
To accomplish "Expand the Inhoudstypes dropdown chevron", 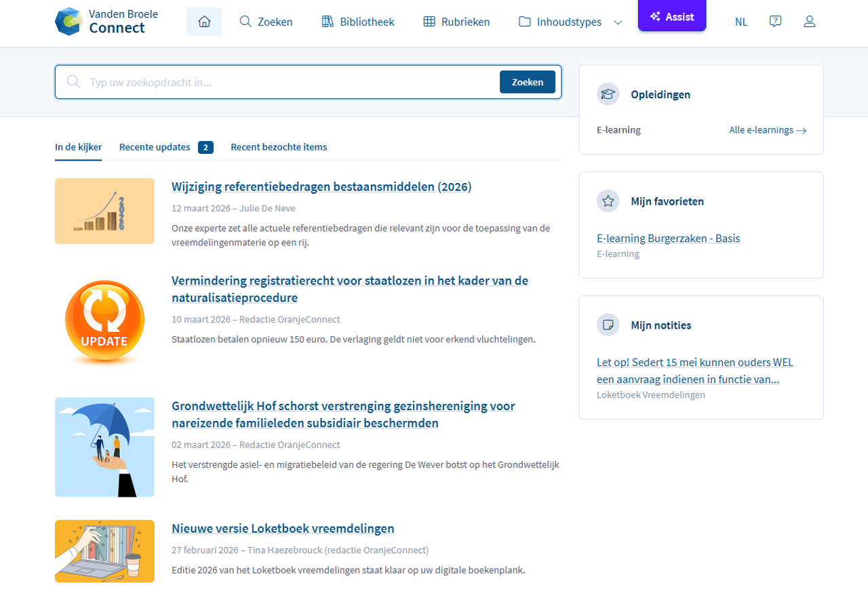I will tap(618, 22).
